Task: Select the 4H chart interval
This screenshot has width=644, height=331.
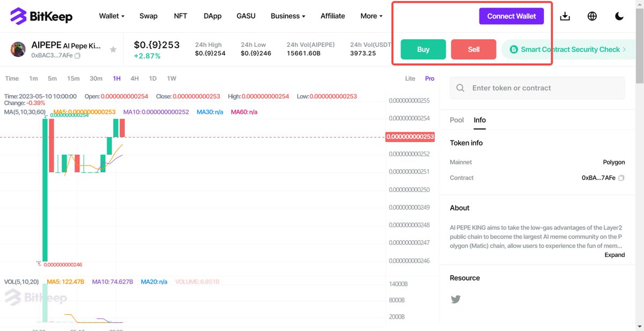Action: [135, 78]
